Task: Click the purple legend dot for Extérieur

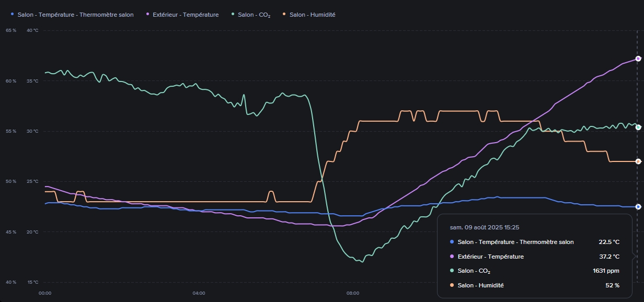Action: 148,15
